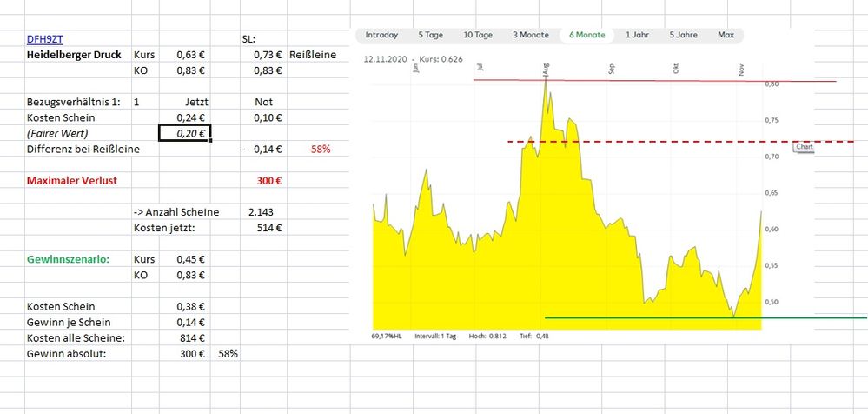Viewport: 868px width, 414px height.
Task: Click the active 6 Monate tab
Action: (586, 35)
